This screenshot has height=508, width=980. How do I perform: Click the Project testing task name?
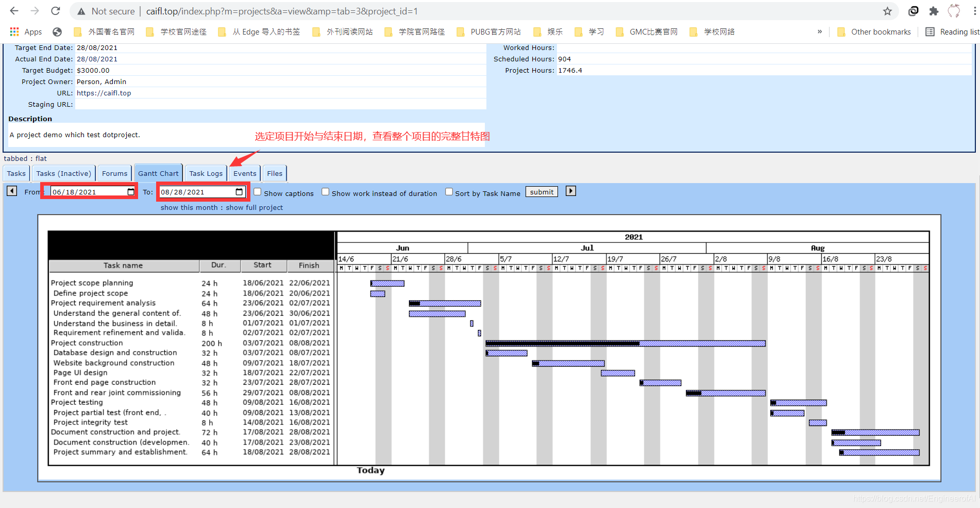click(x=77, y=402)
